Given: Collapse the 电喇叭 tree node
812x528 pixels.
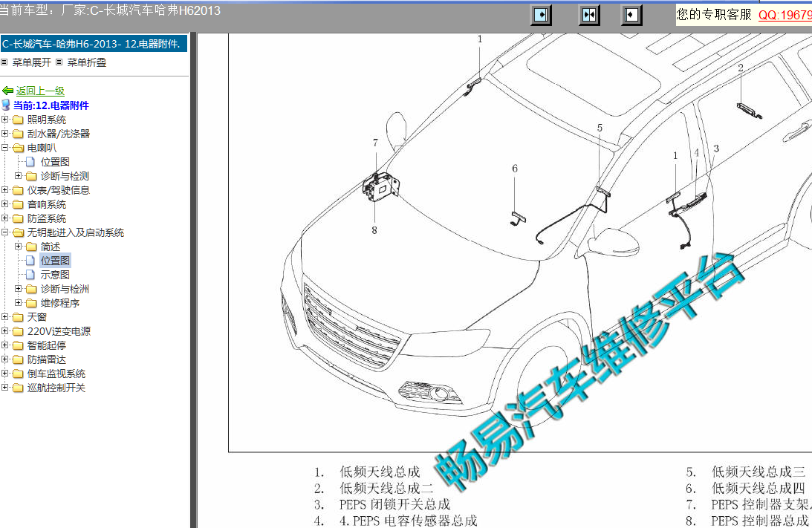Looking at the screenshot, I should (4, 148).
